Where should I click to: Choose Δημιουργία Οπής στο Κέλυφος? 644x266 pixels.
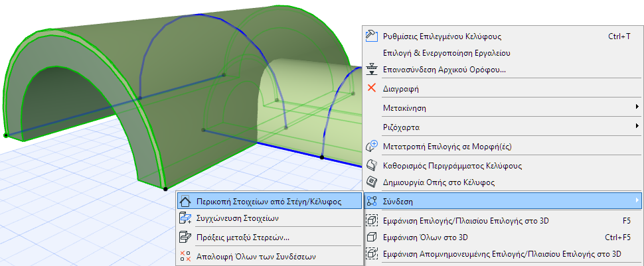tap(502, 182)
